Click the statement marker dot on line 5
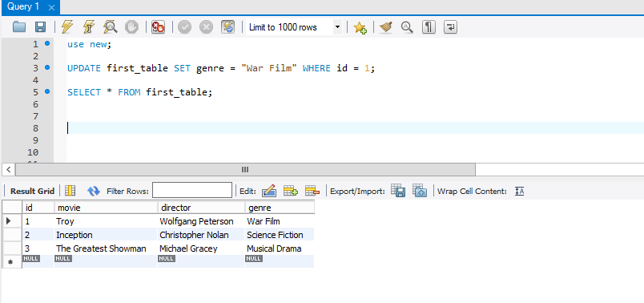 tap(47, 91)
